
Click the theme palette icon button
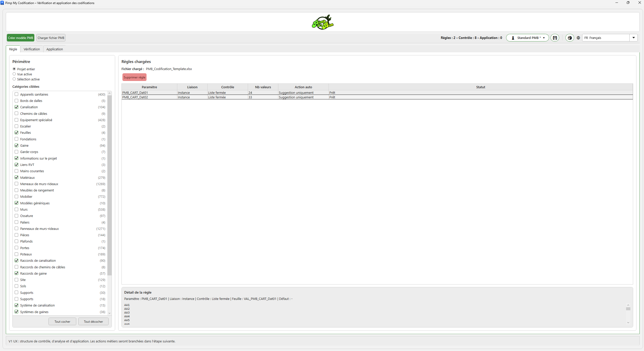(x=570, y=38)
